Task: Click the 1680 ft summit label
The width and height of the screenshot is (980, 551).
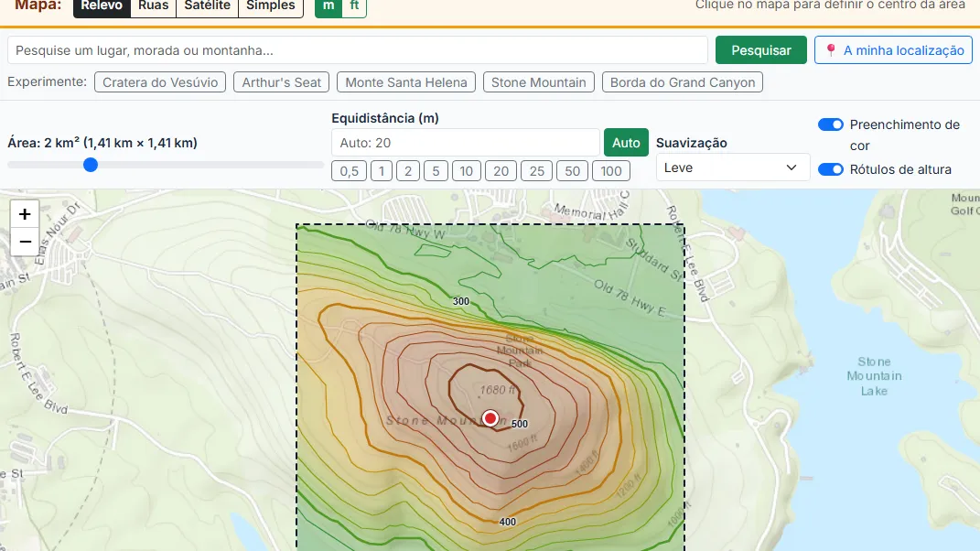Action: [498, 390]
